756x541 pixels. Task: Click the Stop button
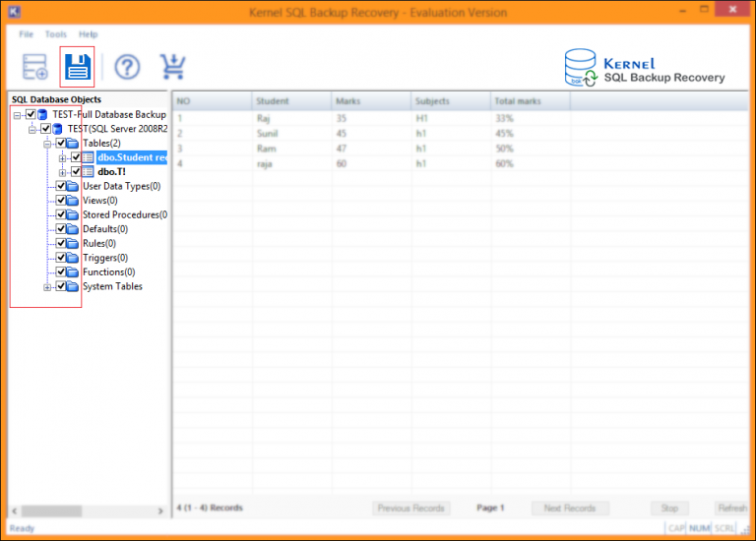coord(669,509)
